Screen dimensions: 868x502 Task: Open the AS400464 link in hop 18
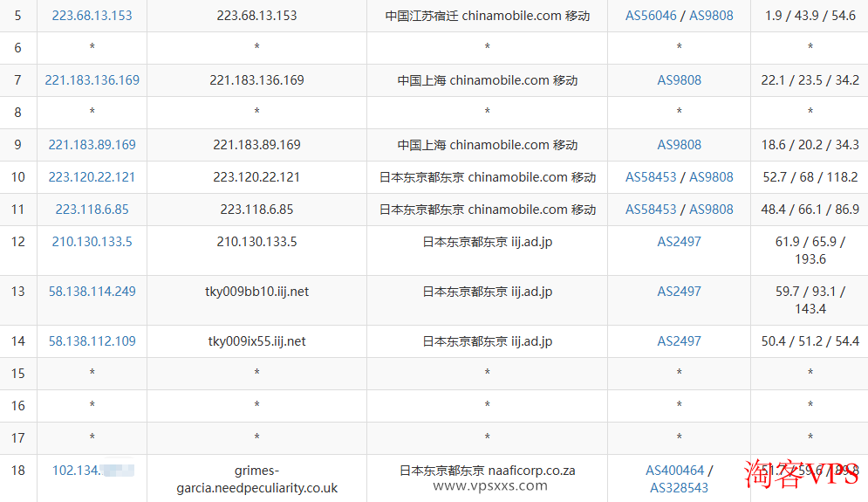(x=674, y=471)
